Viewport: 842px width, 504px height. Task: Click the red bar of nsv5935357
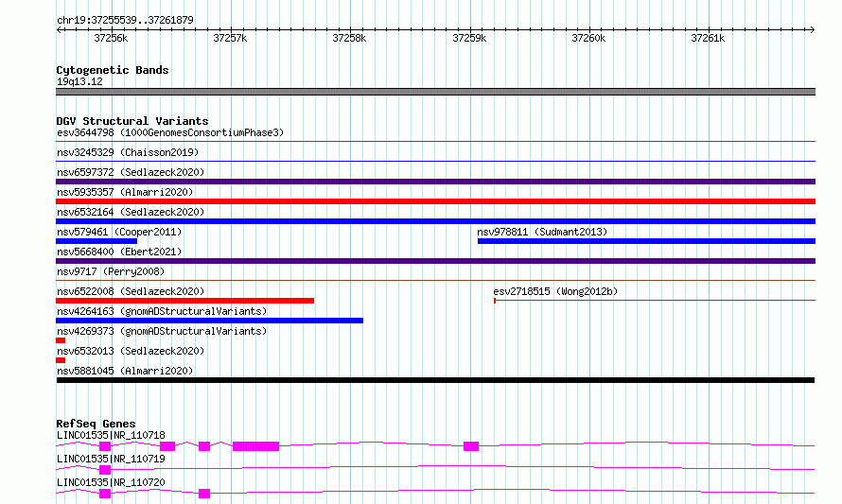(x=435, y=201)
